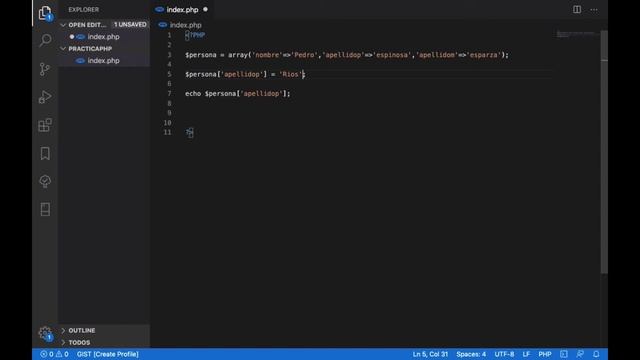Place cursor on the echo $persona line
The height and width of the screenshot is (360, 640).
[238, 93]
